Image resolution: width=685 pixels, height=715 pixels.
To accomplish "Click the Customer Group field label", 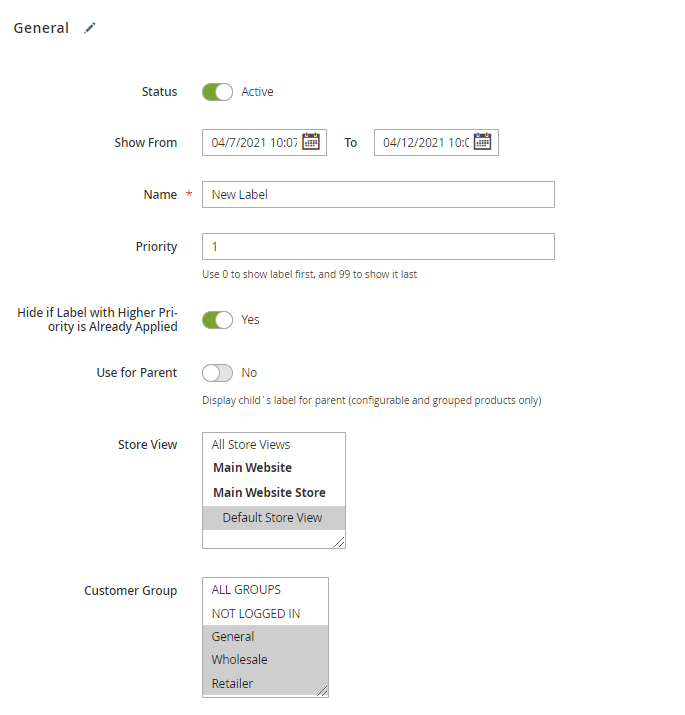I will tap(130, 591).
